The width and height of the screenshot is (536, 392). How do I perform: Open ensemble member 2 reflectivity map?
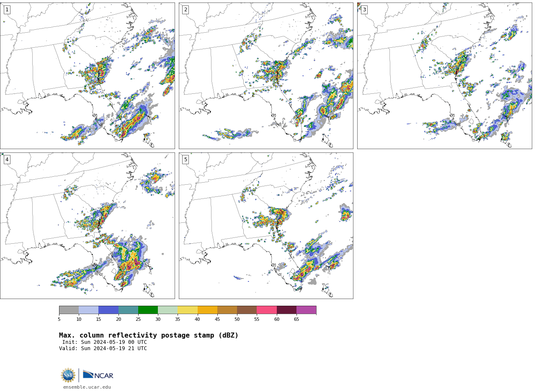266,76
